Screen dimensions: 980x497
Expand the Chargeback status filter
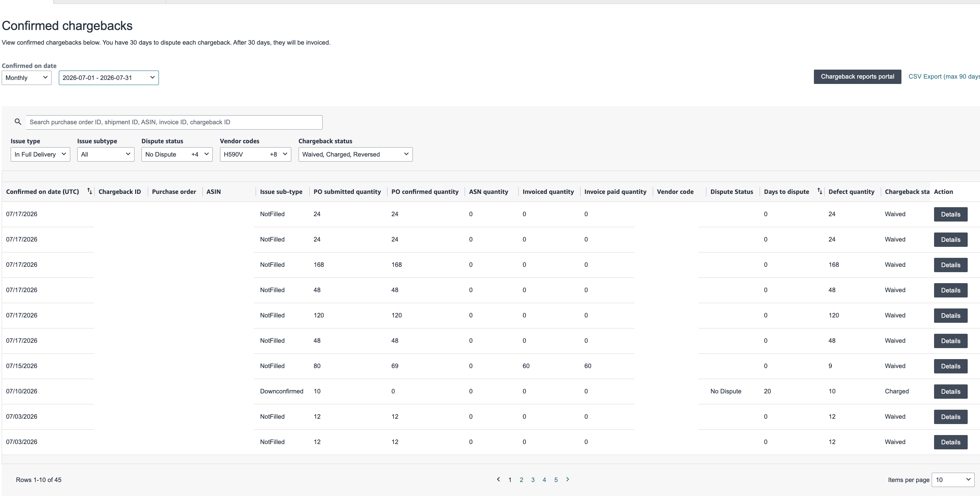pos(355,154)
